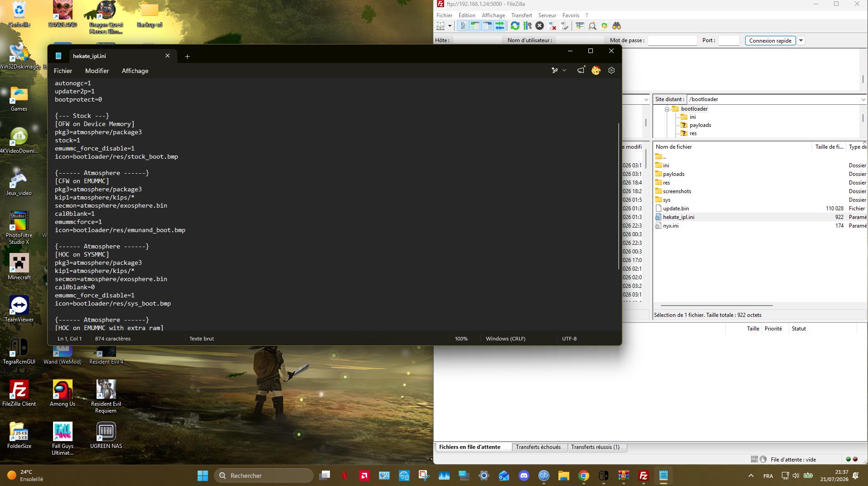Open FileZilla Site Manager icon
This screenshot has height=486, width=868.
(440, 26)
